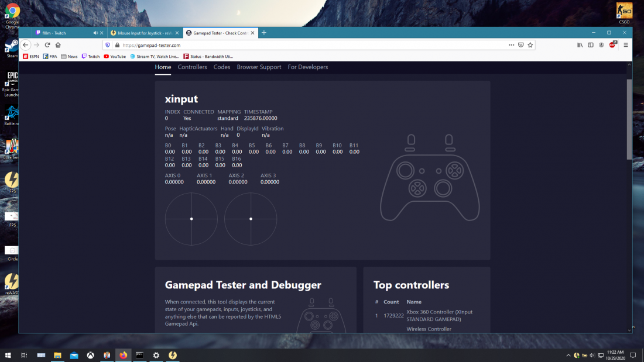
Task: Open the Firefox hamburger menu
Action: (x=625, y=45)
